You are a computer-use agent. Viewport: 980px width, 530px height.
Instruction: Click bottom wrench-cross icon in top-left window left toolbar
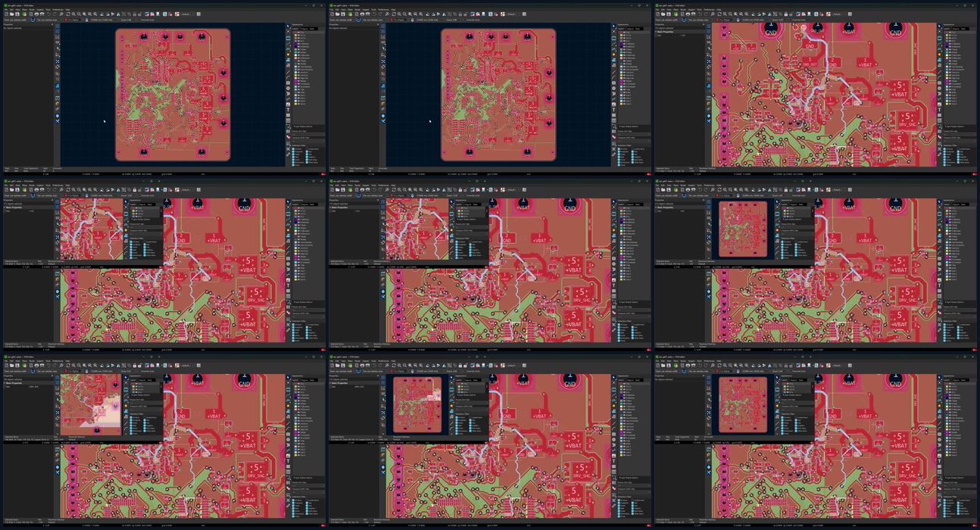tap(58, 121)
